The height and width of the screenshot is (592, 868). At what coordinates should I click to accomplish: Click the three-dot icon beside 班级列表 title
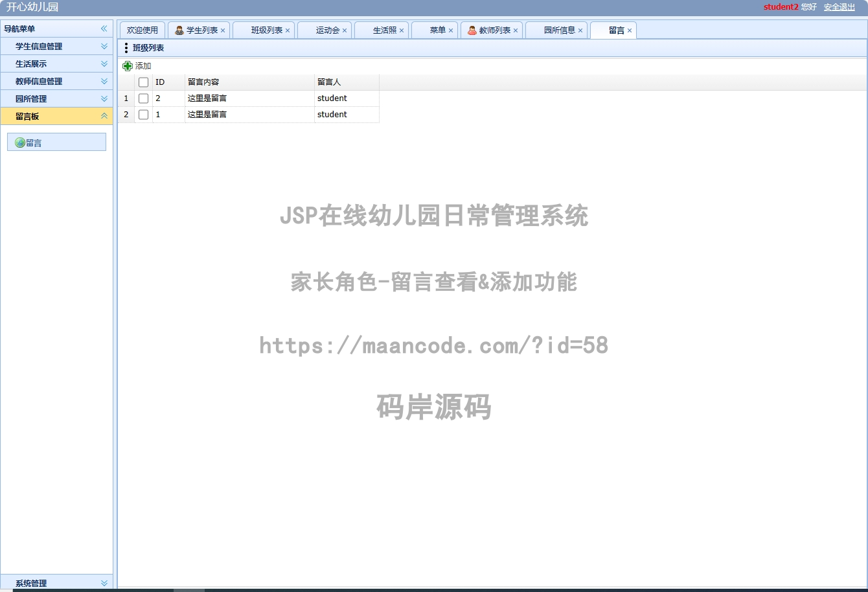(126, 48)
